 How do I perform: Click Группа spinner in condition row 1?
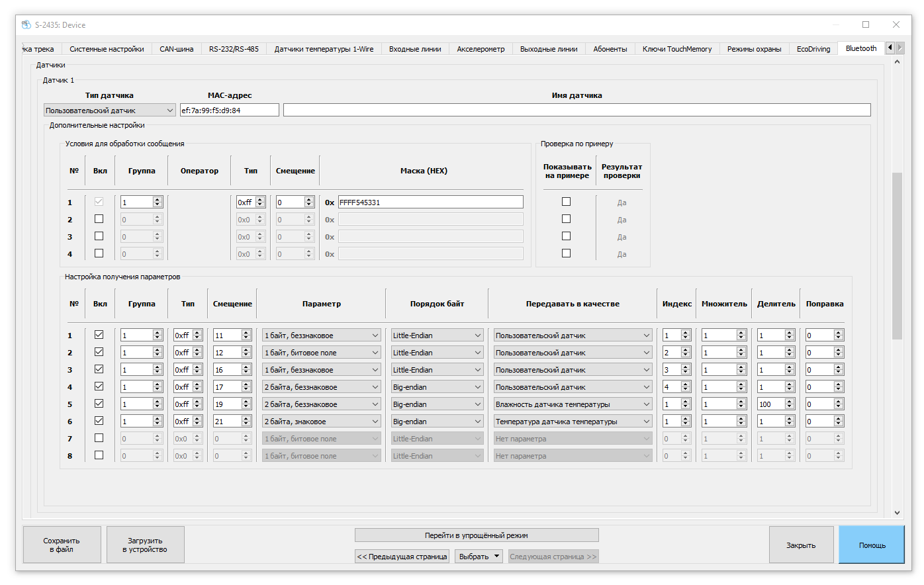tap(141, 202)
